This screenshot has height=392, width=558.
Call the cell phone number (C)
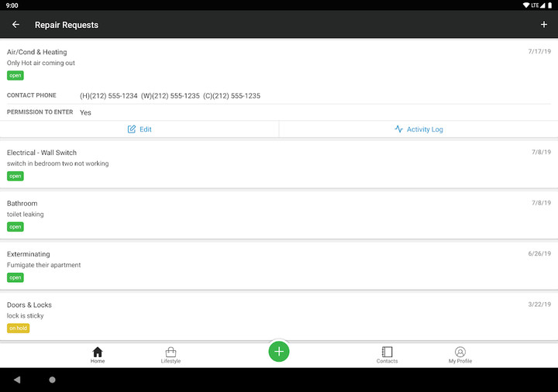pos(232,96)
